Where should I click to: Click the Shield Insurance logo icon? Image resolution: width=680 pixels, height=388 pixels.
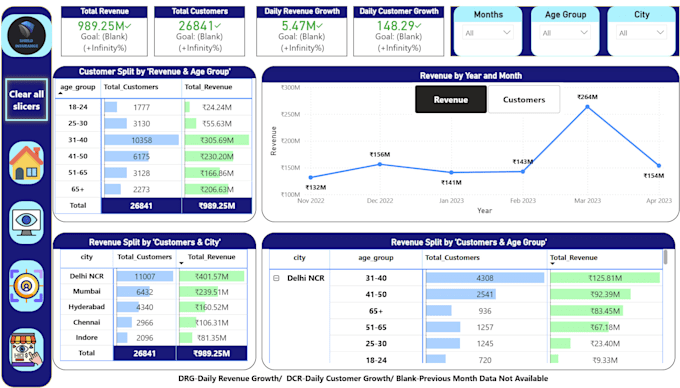[x=26, y=36]
